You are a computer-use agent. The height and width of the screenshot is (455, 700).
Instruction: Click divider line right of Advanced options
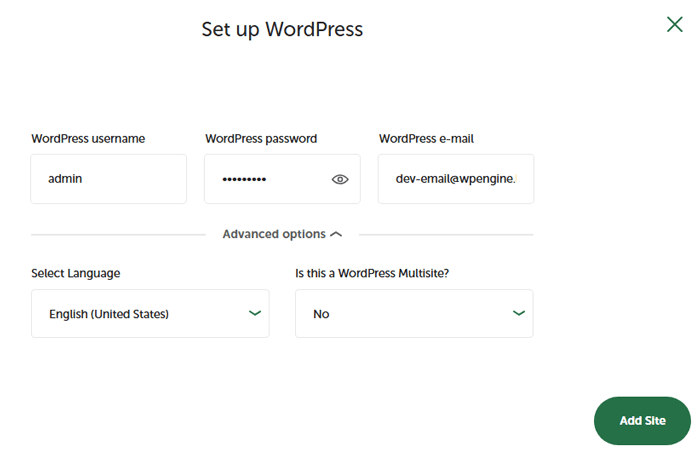(x=445, y=235)
